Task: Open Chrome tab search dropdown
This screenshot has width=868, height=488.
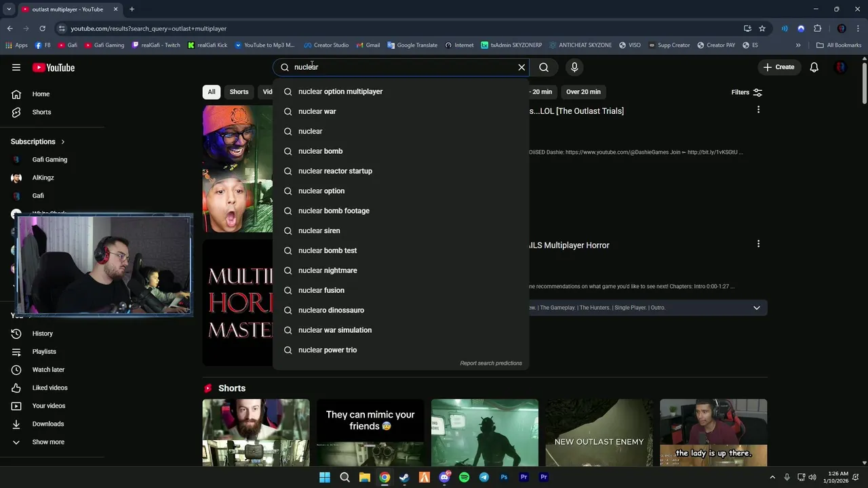Action: pyautogui.click(x=9, y=9)
